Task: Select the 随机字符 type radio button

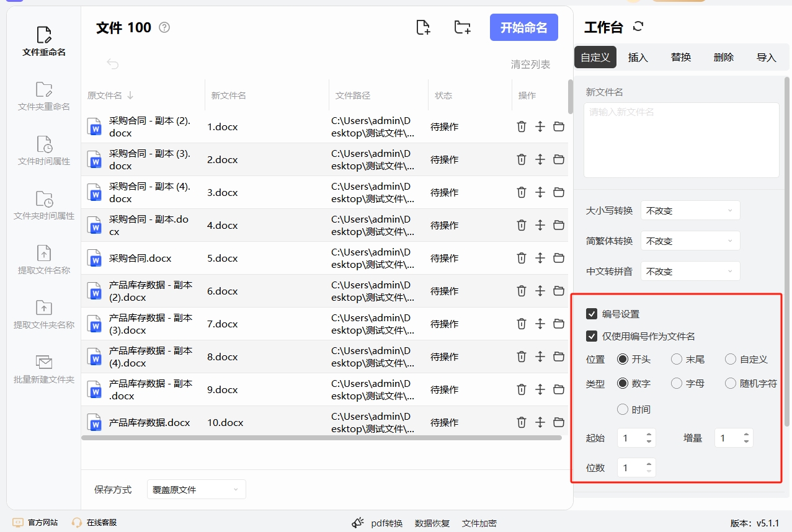Action: [x=731, y=383]
